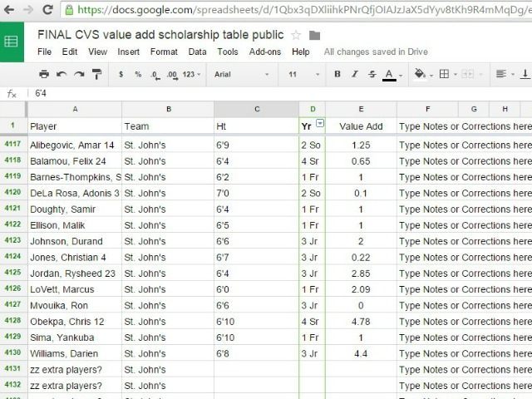The image size is (532, 399).
Task: Format as percent
Action: 138,74
